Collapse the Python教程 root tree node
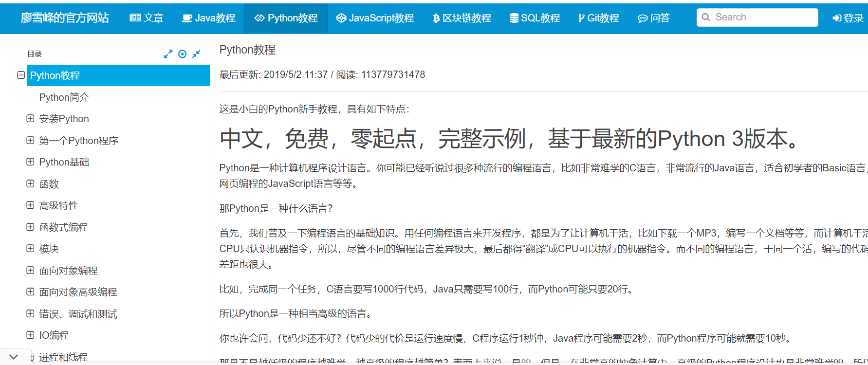The image size is (868, 365). coord(21,75)
